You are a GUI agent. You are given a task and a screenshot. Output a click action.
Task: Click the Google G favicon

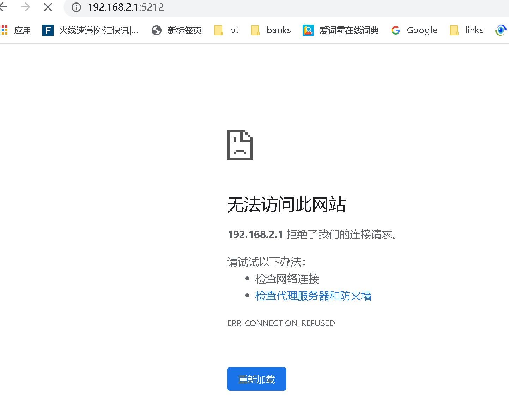(396, 31)
